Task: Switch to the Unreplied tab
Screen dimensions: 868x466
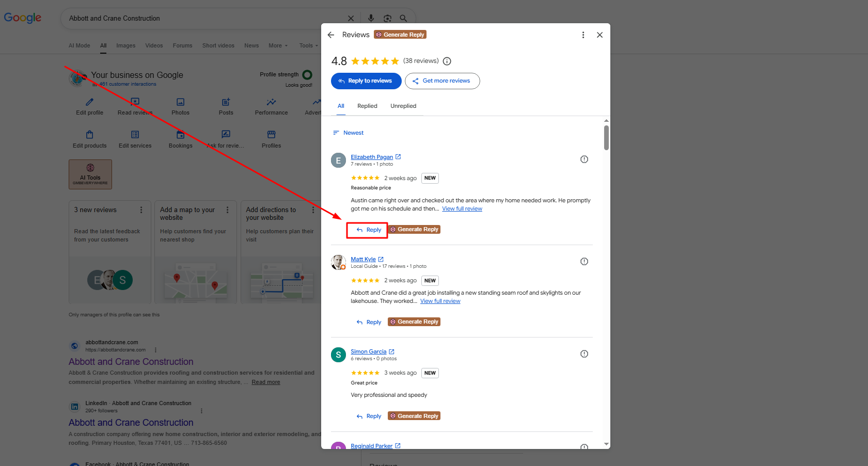Action: (x=403, y=106)
